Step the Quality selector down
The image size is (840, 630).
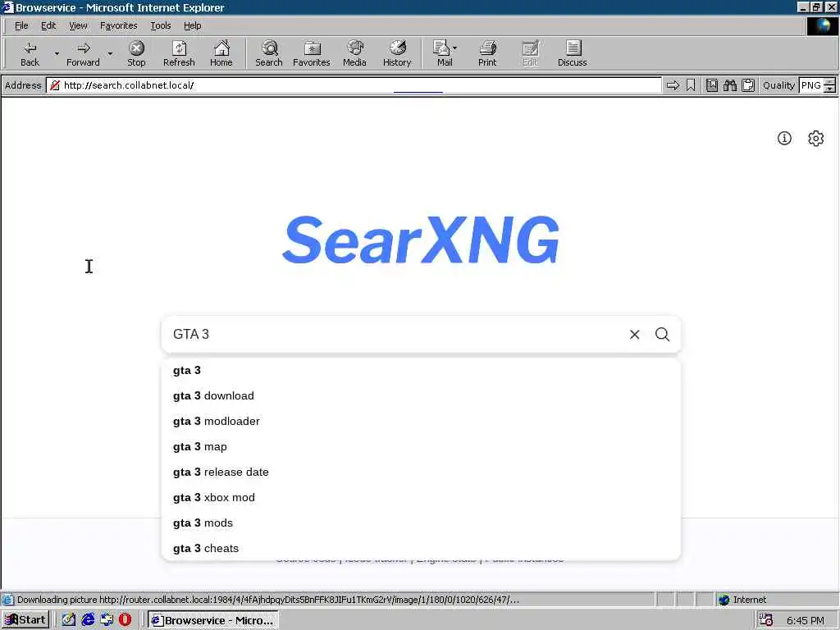(x=829, y=89)
